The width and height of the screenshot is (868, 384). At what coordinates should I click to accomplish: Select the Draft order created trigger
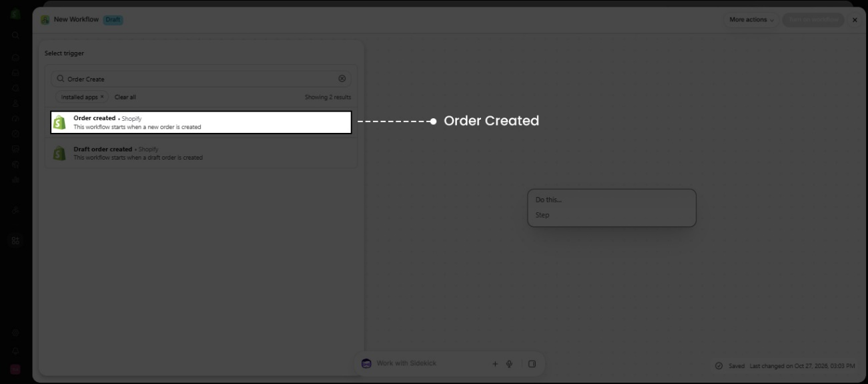[201, 154]
